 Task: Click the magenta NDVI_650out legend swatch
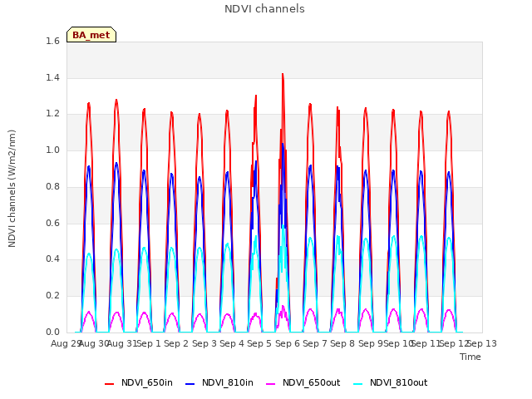271,384
